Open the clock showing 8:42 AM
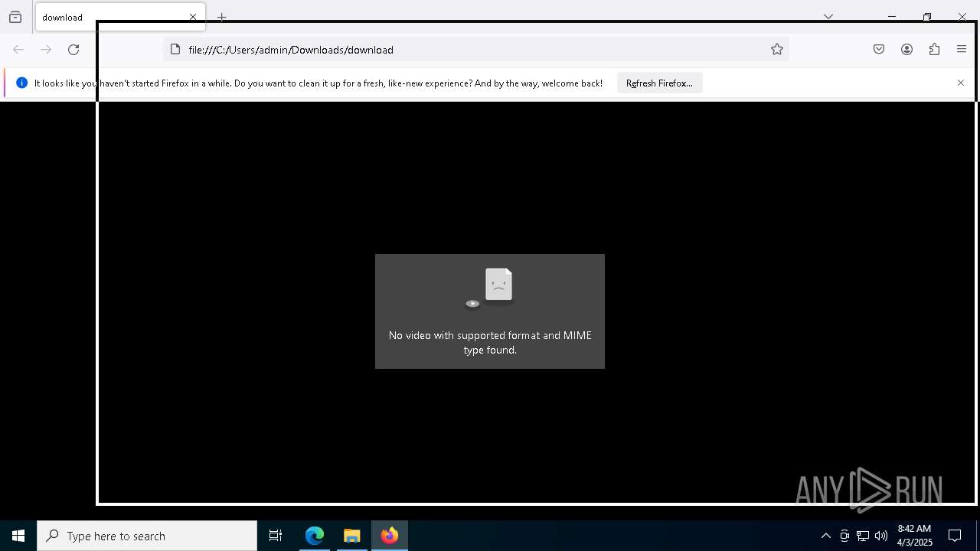Viewport: 980px width, 551px height. pyautogui.click(x=914, y=536)
